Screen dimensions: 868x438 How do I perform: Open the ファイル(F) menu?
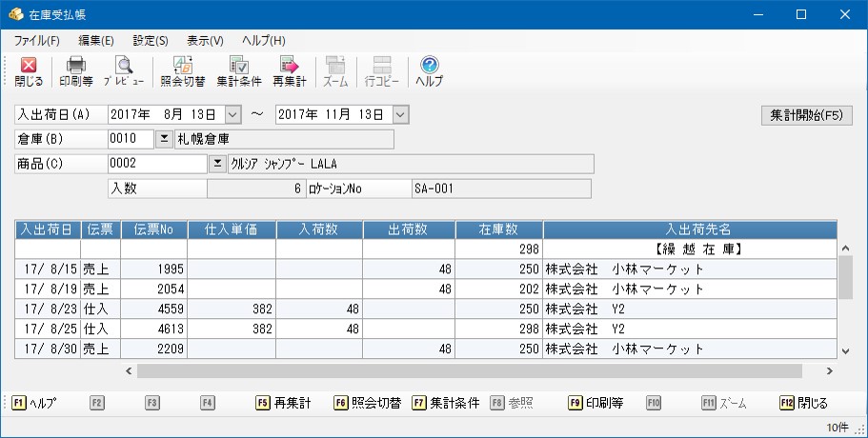click(36, 40)
